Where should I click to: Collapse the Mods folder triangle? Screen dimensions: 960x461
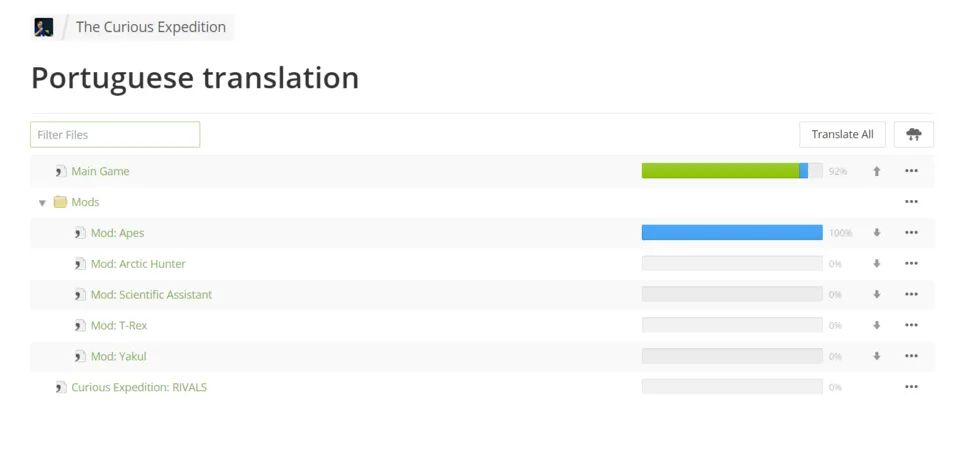point(42,203)
